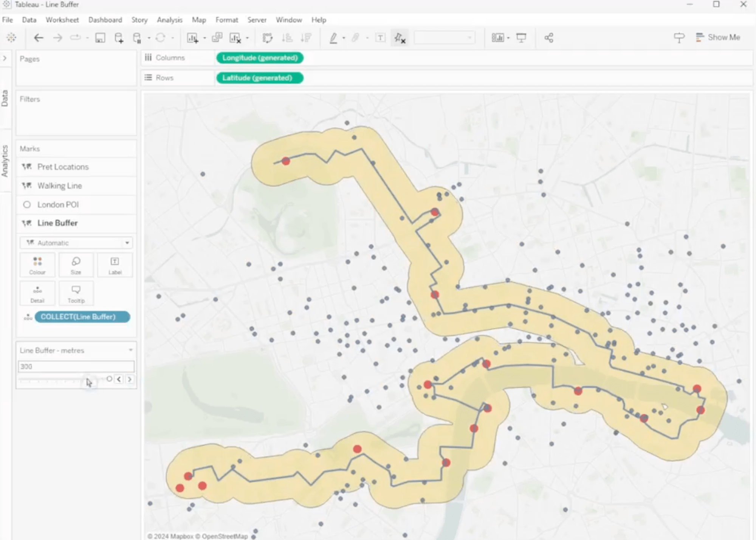Click the Add New Data Source icon

[119, 38]
